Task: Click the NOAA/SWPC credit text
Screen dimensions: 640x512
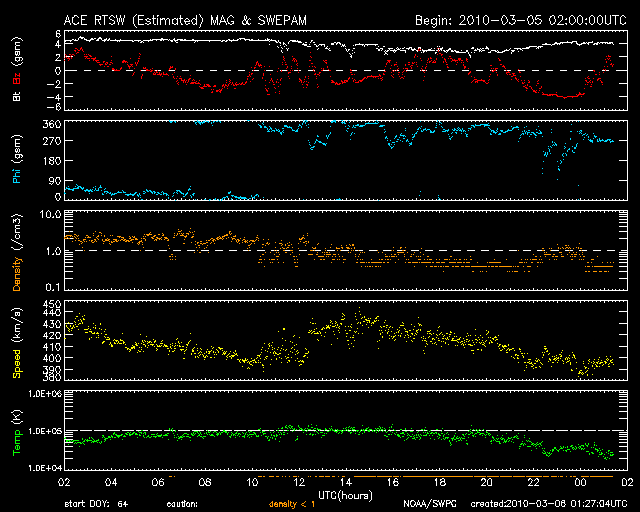Action: 429,504
